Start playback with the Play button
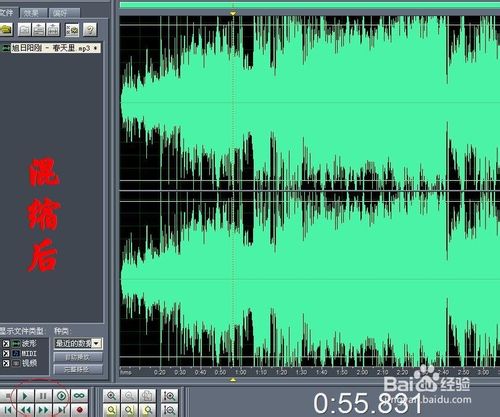 click(x=25, y=396)
